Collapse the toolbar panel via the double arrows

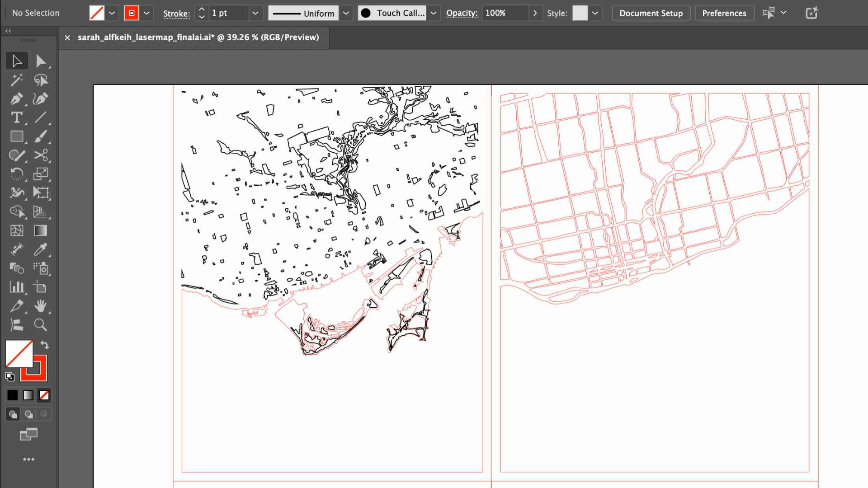pyautogui.click(x=8, y=31)
